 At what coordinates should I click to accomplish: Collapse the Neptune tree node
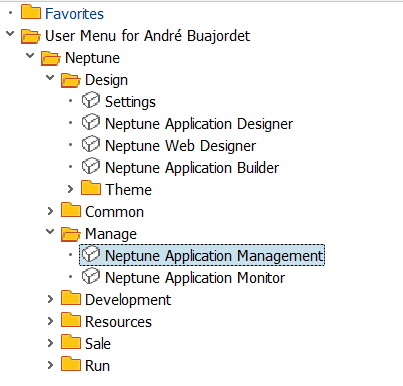(x=30, y=56)
